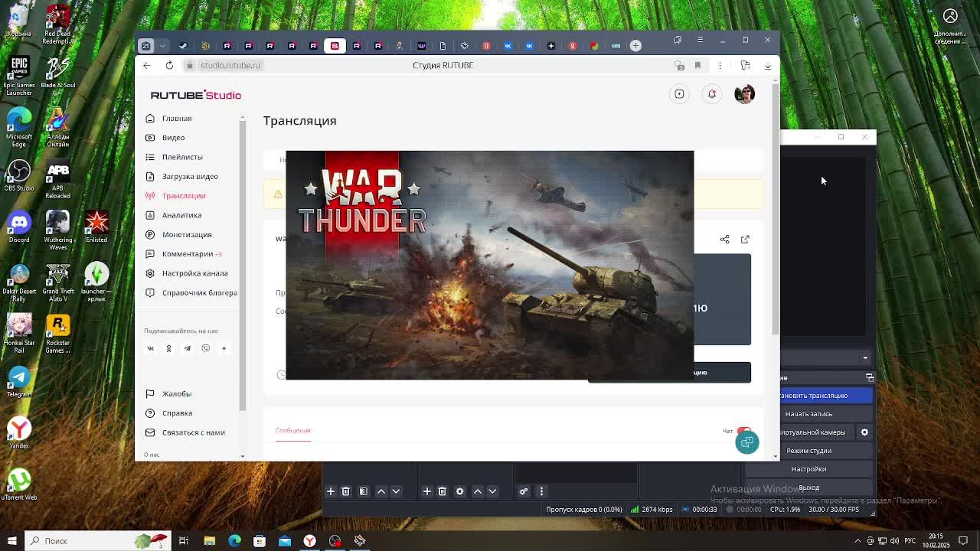
Task: Click the War Thunder stream preview image
Action: click(x=490, y=265)
